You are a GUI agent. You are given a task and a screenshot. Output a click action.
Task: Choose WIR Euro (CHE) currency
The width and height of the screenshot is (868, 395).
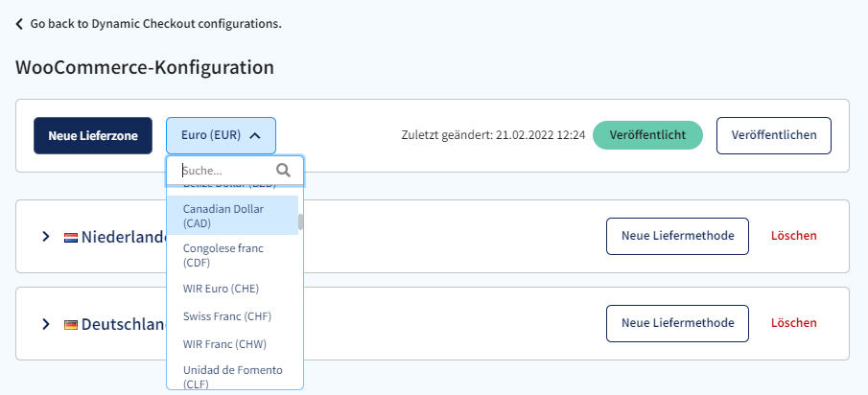(x=232, y=289)
